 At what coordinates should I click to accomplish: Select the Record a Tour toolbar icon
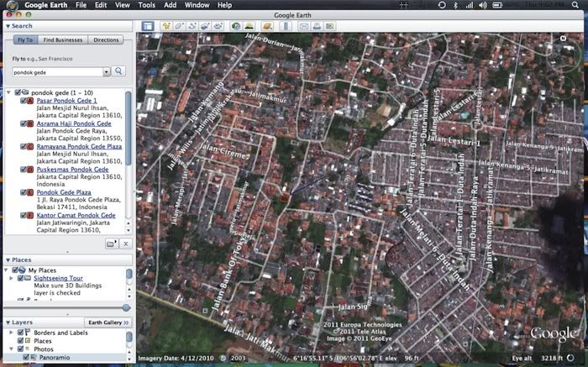[x=218, y=26]
